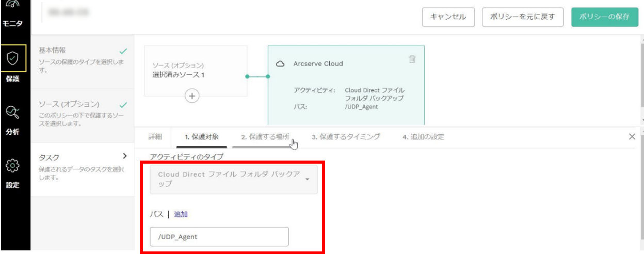This screenshot has width=644, height=254.
Task: Open the 3. 保護するタイミング tab
Action: 346,137
